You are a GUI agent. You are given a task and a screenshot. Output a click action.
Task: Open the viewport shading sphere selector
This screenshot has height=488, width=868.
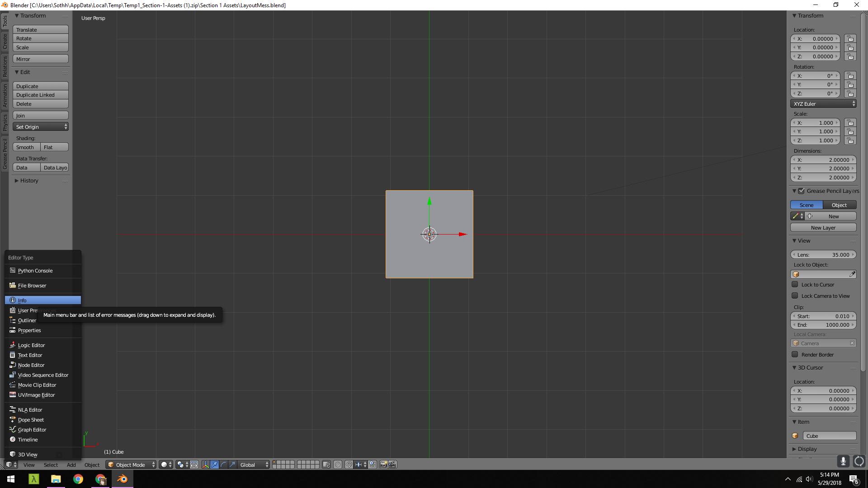coord(166,465)
